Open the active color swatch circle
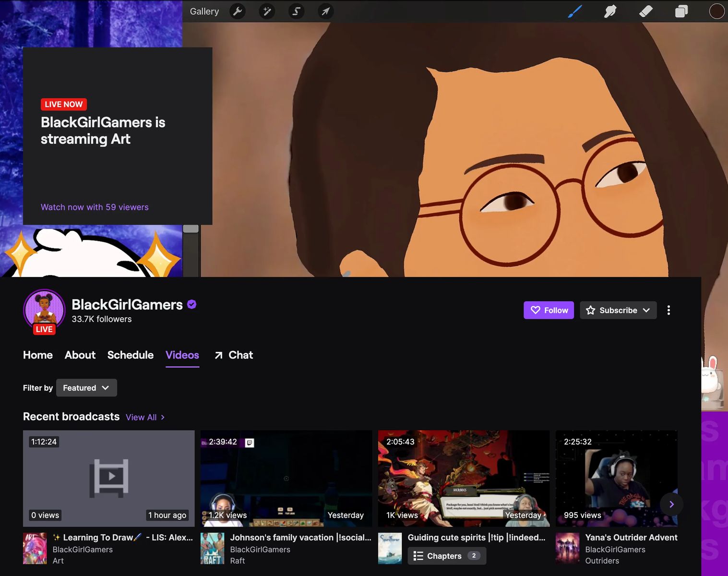This screenshot has height=576, width=728. pos(716,11)
